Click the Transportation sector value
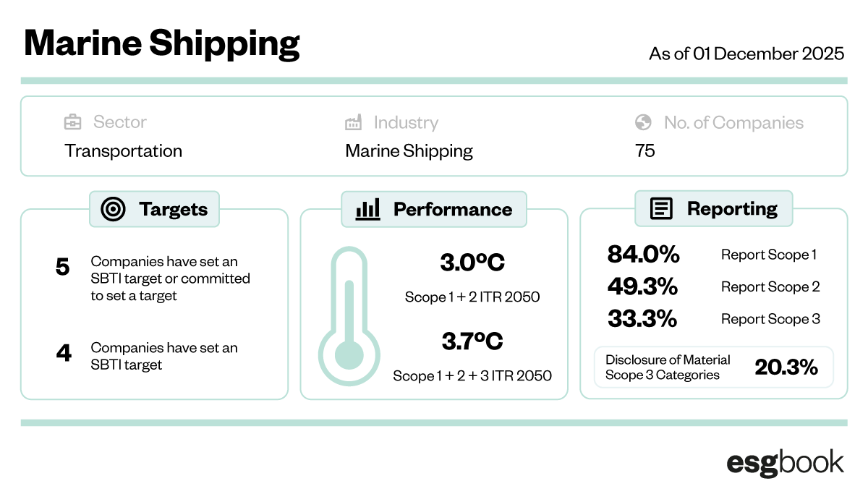868x502 pixels. [x=123, y=151]
